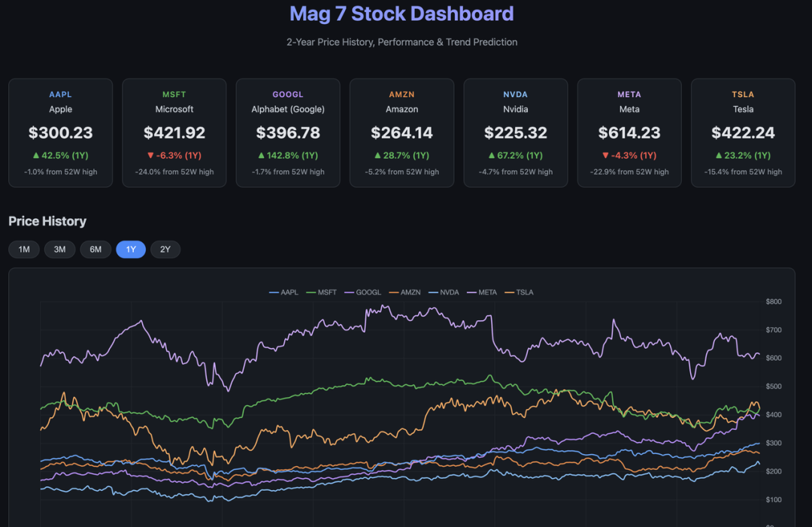The height and width of the screenshot is (527, 812).
Task: Click the Alphabet (Google) company name
Action: [x=288, y=110]
